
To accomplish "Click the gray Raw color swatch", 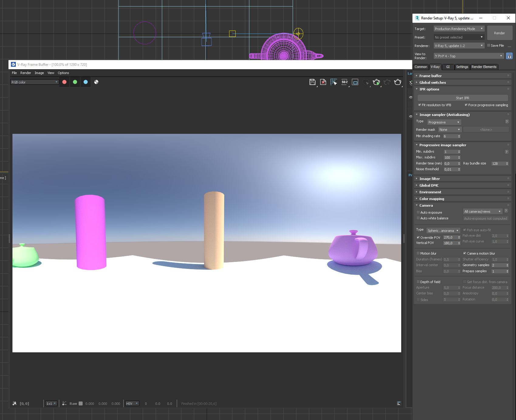I will [x=80, y=403].
